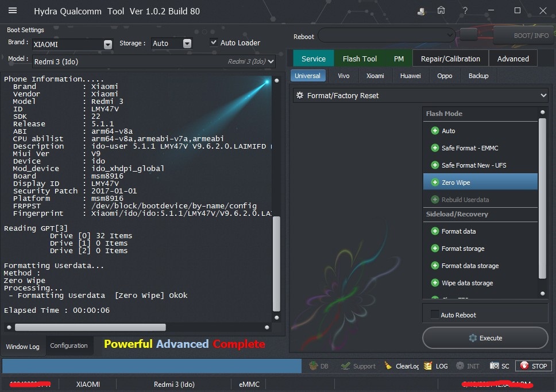Click the eMMC status bar entry
This screenshot has height=392, width=556.
pos(249,384)
